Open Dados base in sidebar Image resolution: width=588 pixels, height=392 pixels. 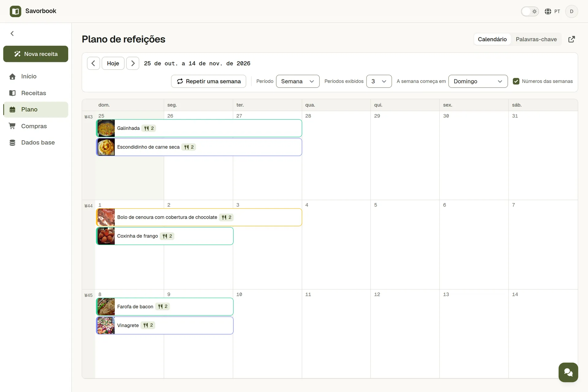pos(36,143)
